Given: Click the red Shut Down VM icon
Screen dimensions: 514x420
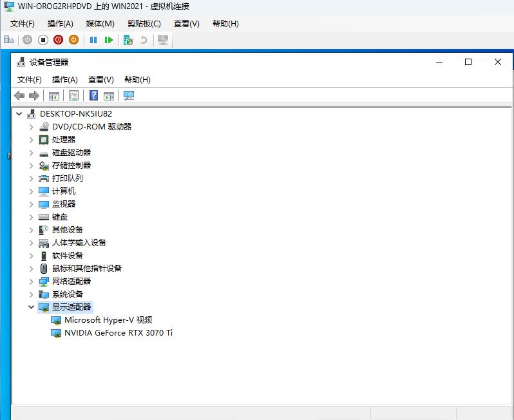Looking at the screenshot, I should pyautogui.click(x=58, y=40).
